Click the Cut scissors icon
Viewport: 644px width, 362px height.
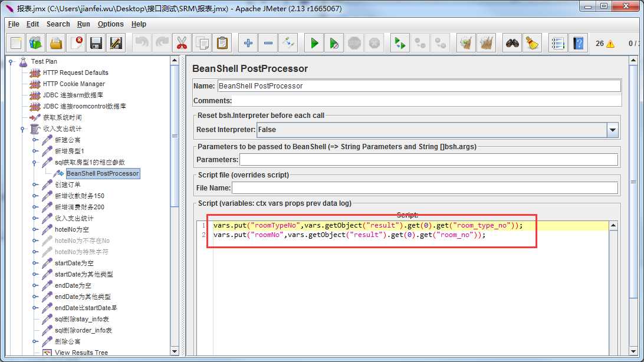[x=182, y=43]
